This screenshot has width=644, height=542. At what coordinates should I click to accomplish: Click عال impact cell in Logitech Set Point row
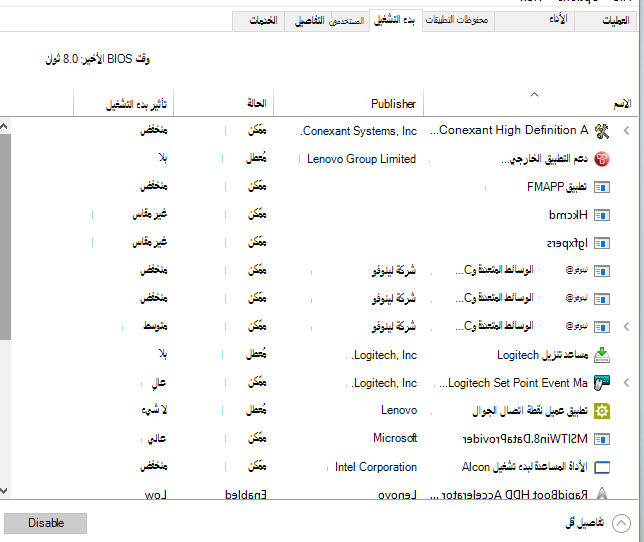coord(159,383)
